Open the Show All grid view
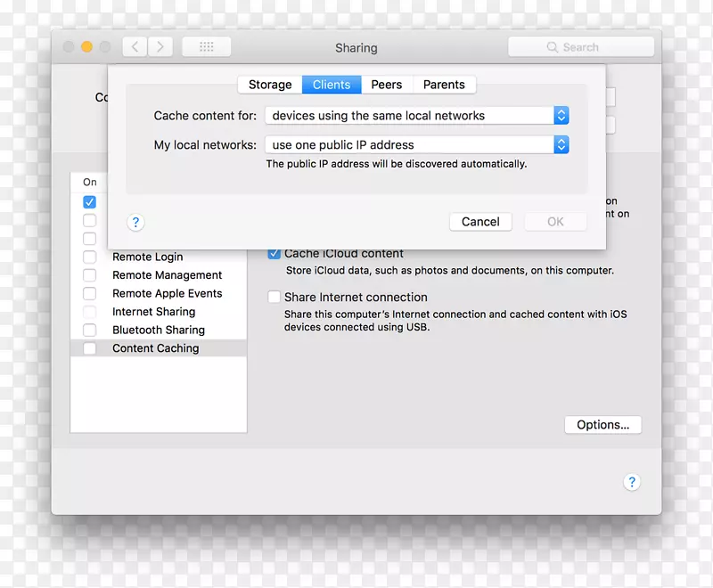The width and height of the screenshot is (713, 588). point(206,47)
